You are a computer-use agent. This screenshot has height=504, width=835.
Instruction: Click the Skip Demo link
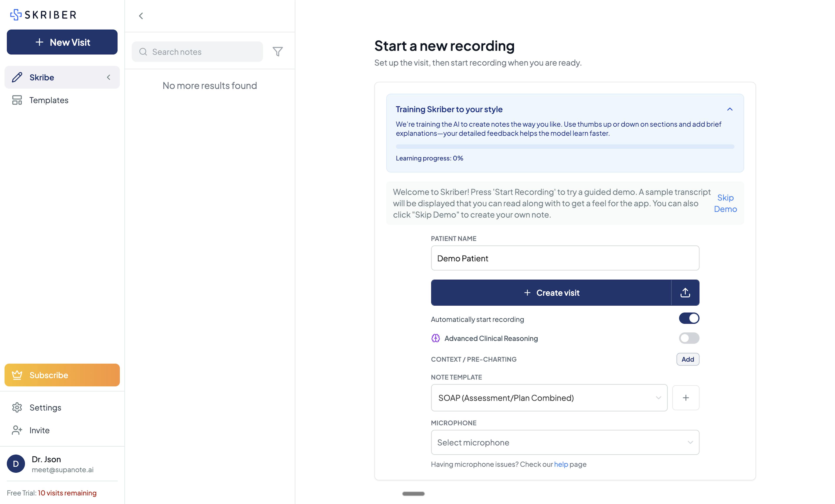click(725, 203)
